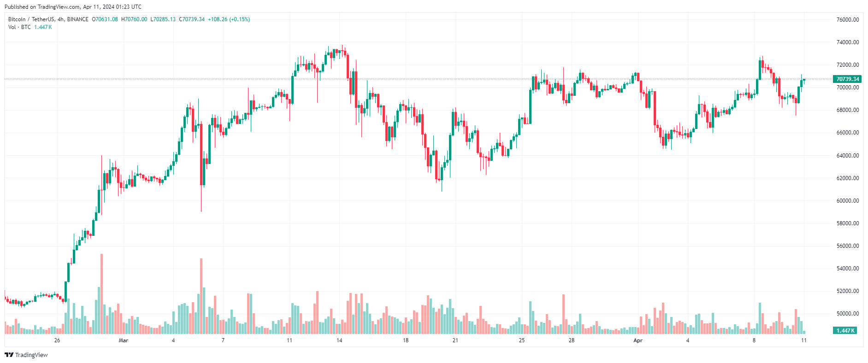Click the change value +108.26 (+0.15%)
The width and height of the screenshot is (868, 363).
[x=229, y=19]
